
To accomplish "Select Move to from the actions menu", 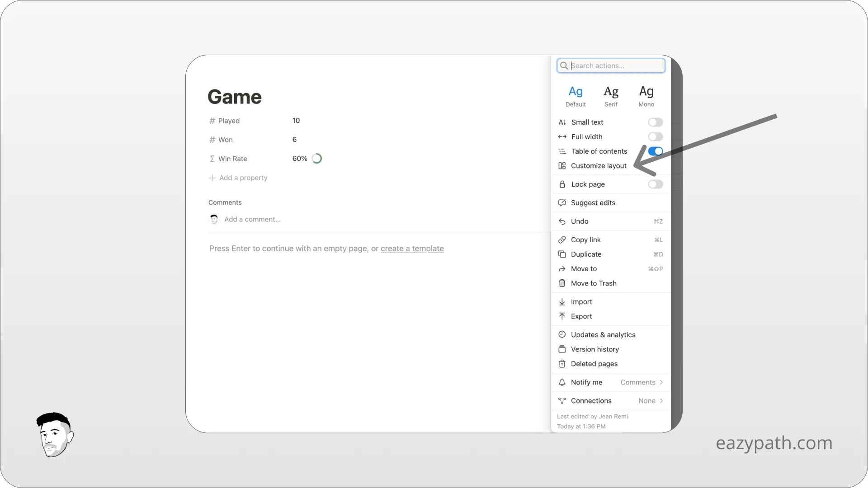I will (x=584, y=268).
